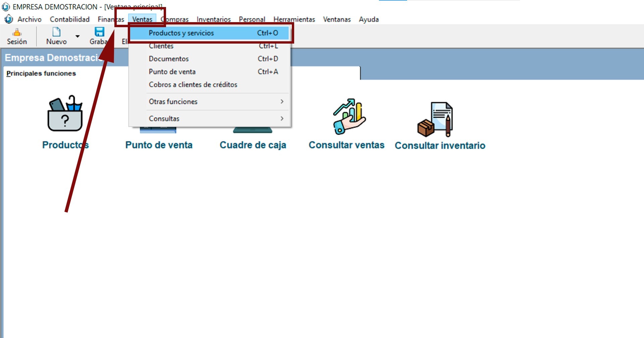Click the Sesión toolbar icon

point(17,33)
